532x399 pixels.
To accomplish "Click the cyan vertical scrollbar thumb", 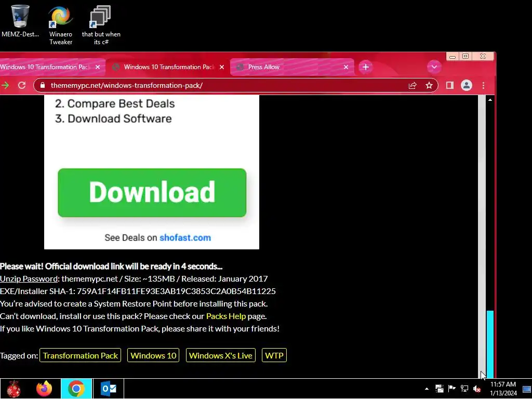I will (490, 344).
